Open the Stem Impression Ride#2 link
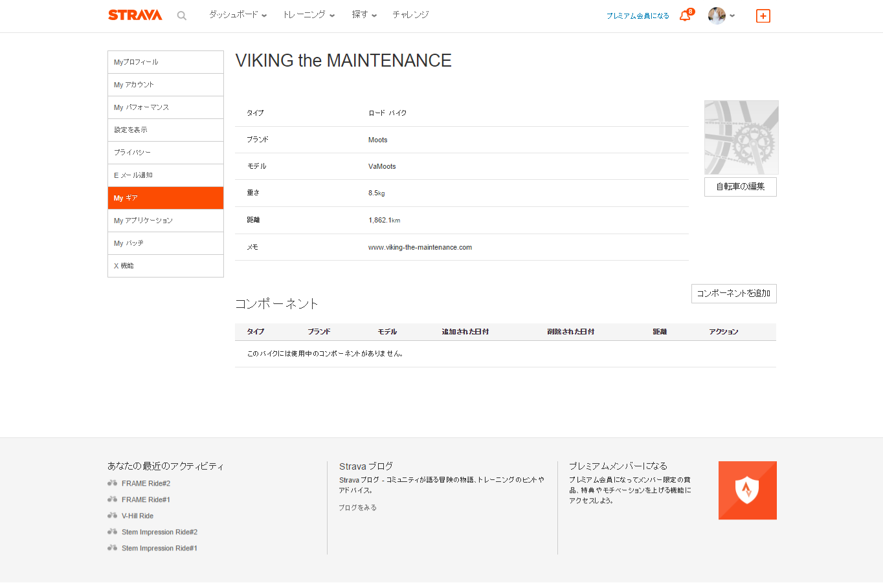This screenshot has height=588, width=883. (x=159, y=532)
